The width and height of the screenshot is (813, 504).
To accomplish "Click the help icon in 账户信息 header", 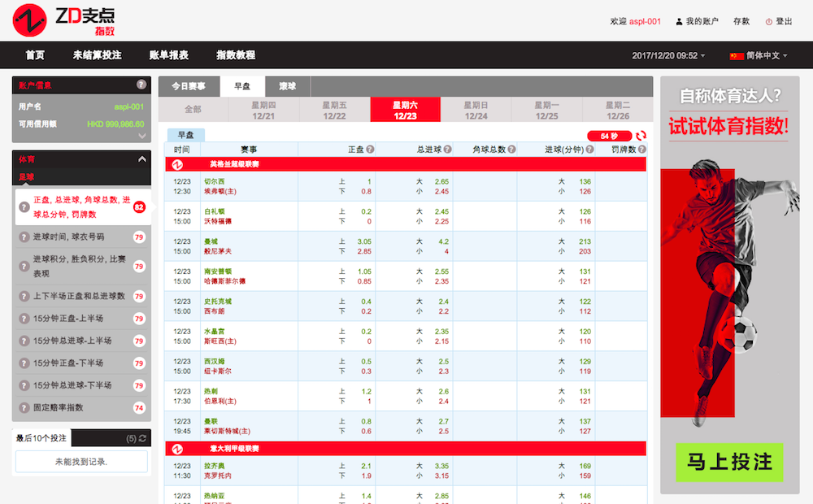I will tap(141, 85).
